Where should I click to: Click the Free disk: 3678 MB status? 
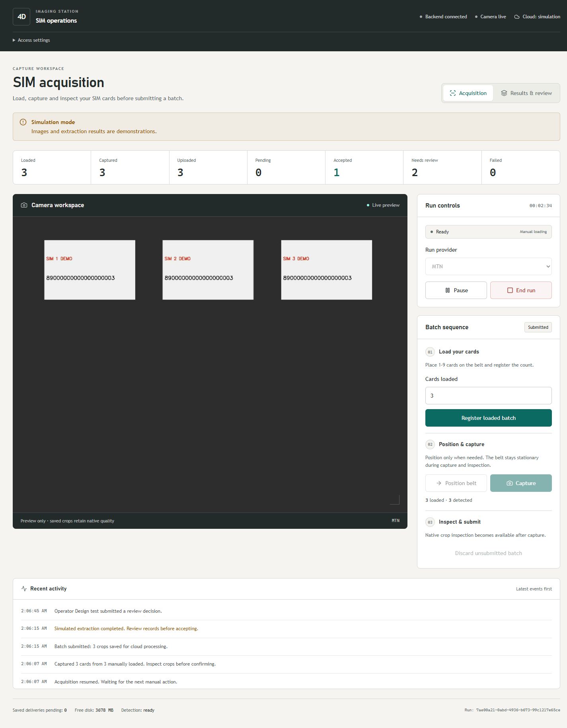(x=94, y=710)
